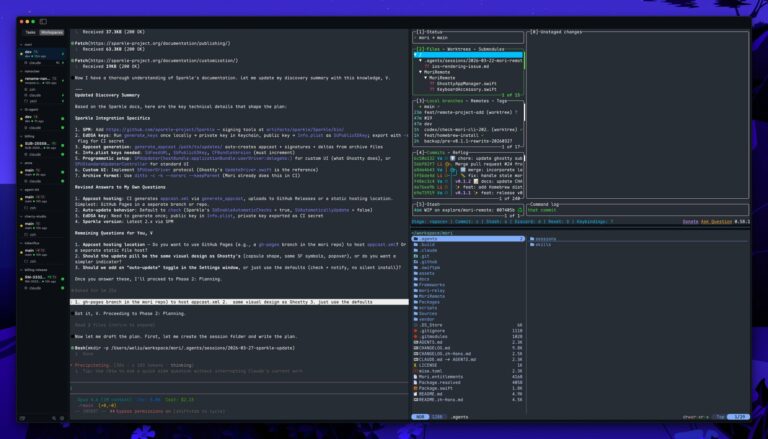Switch to the Tasks tab in sidebar

click(30, 32)
